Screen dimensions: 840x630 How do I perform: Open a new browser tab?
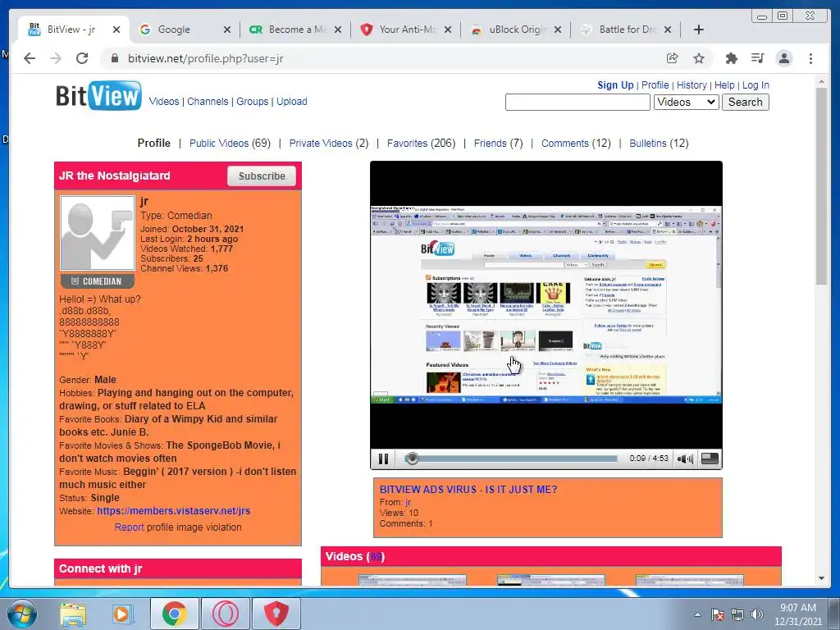pos(699,30)
